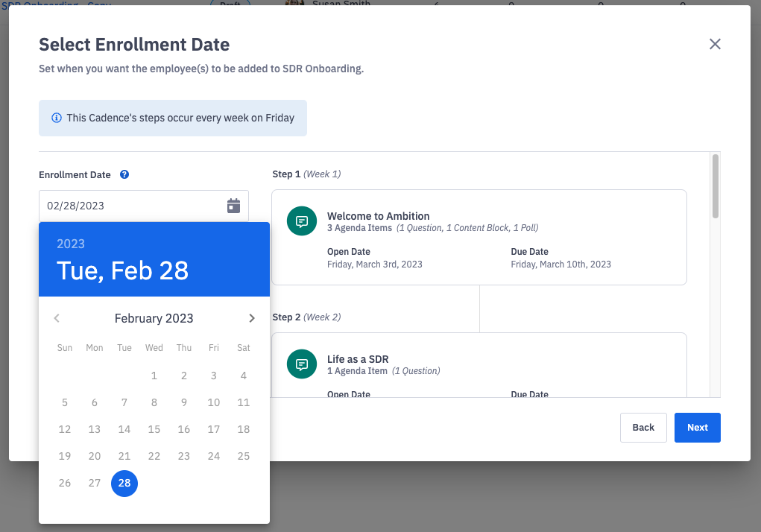Select February 4 in calendar
This screenshot has height=532, width=761.
(x=244, y=376)
